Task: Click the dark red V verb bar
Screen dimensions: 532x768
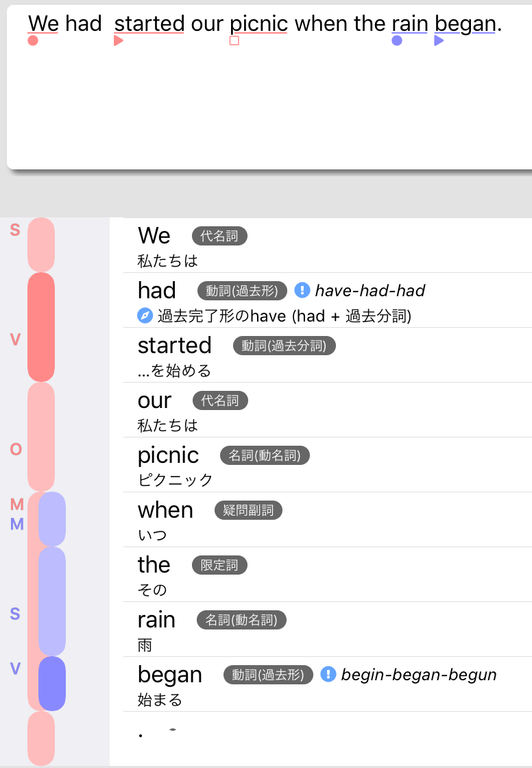Action: [x=41, y=327]
